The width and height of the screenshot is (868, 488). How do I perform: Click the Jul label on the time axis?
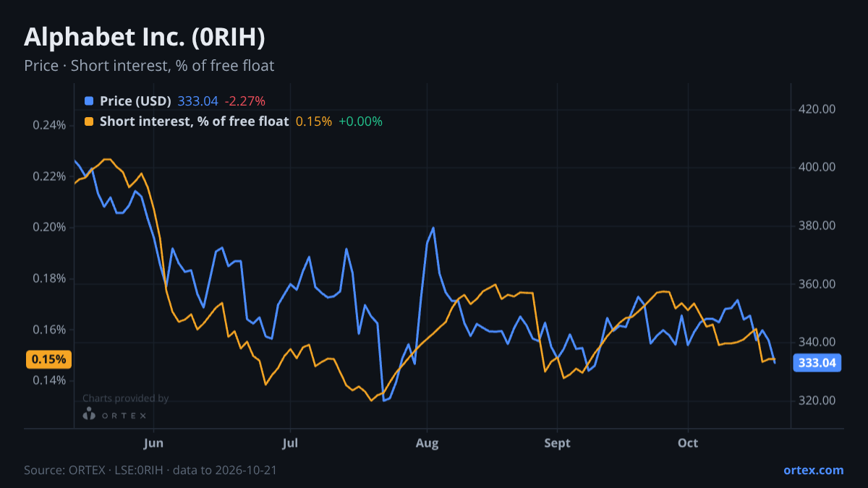(x=290, y=443)
